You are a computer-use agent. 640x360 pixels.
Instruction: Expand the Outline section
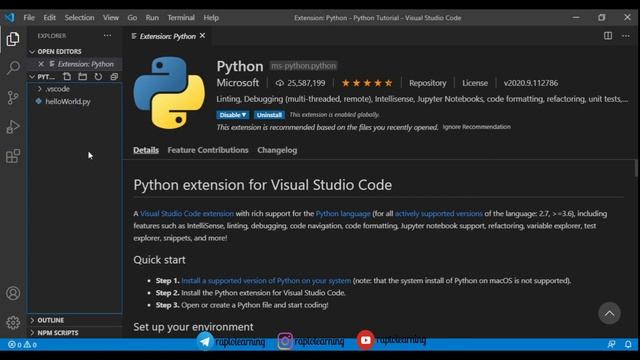pos(51,320)
